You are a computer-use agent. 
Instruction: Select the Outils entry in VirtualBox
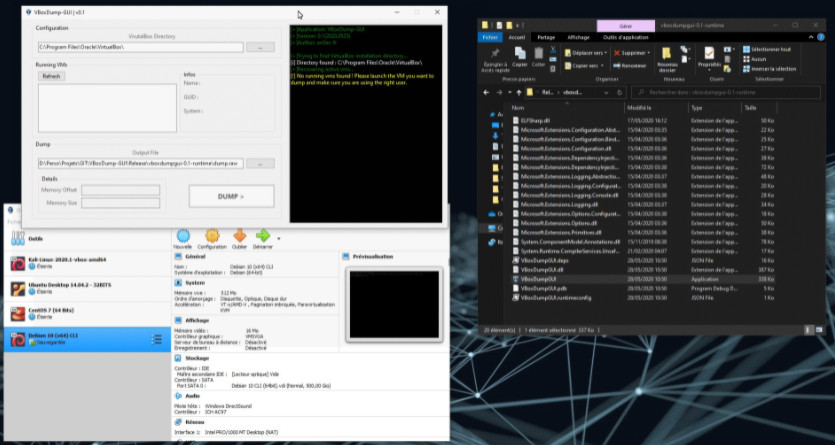(x=87, y=239)
